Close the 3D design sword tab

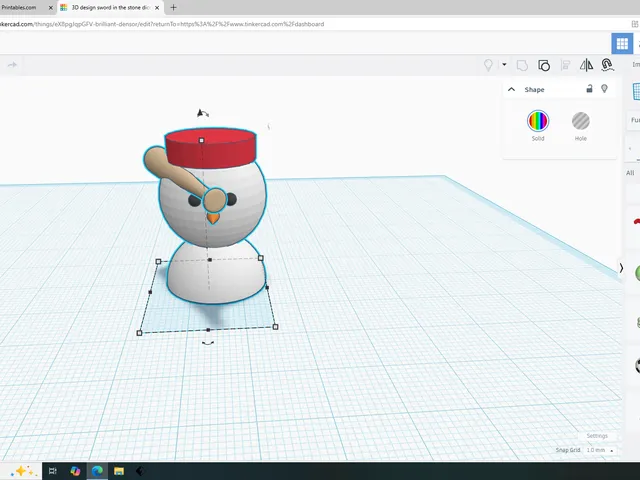(157, 7)
